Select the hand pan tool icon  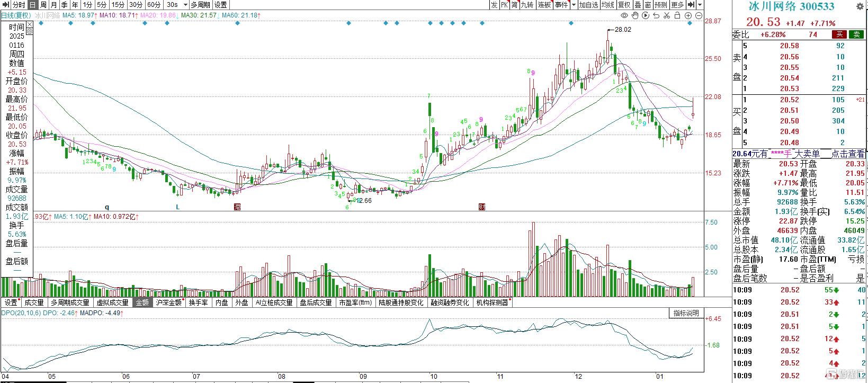[635, 16]
